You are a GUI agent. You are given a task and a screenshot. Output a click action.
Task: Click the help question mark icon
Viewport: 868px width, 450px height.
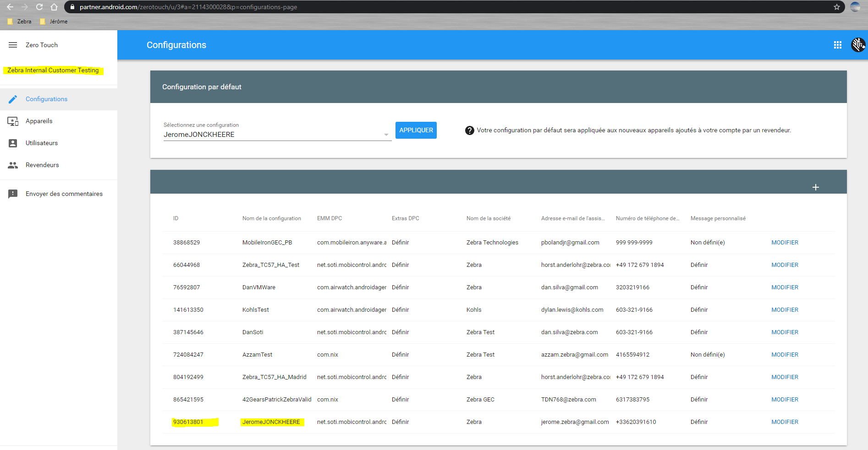tap(469, 130)
